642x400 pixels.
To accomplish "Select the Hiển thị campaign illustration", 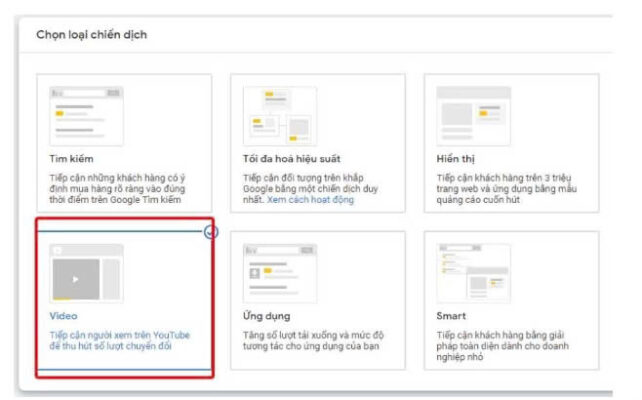I will point(474,116).
